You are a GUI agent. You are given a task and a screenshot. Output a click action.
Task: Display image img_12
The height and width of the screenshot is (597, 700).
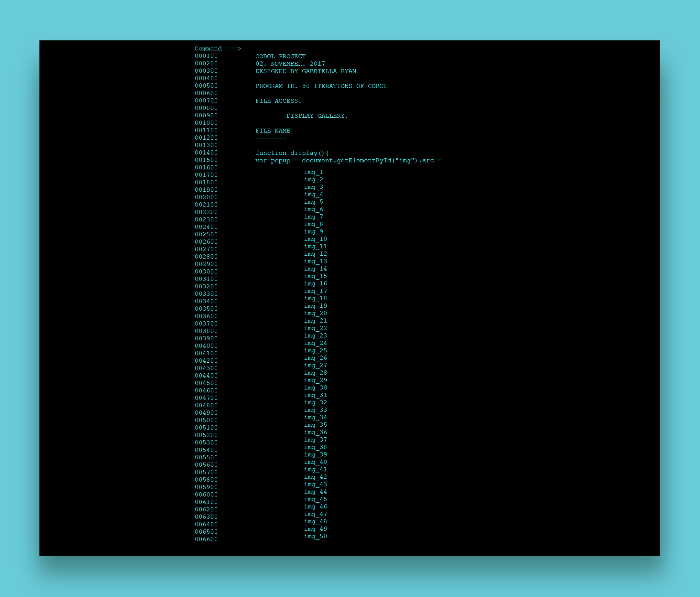315,254
